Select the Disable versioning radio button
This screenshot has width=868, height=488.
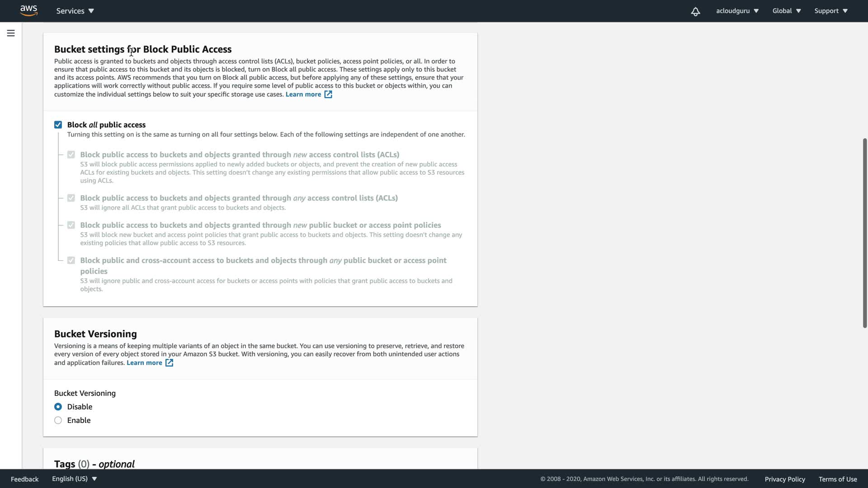(x=58, y=407)
